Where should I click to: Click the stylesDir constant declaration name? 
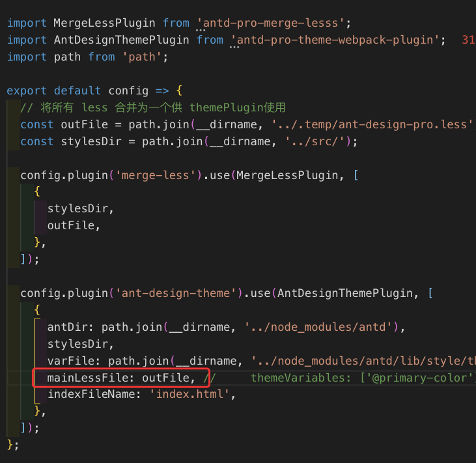tap(91, 141)
